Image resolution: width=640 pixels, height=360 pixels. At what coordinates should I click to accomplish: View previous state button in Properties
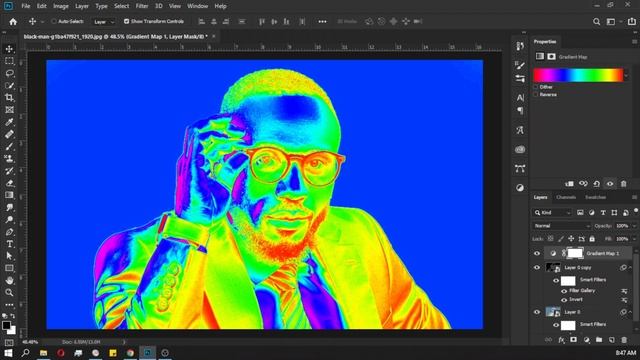point(583,184)
